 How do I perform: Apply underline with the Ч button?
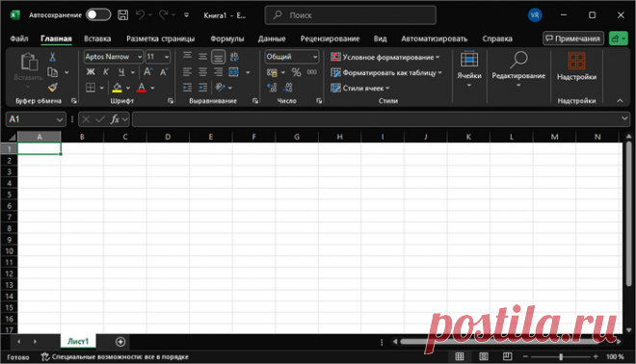(121, 72)
